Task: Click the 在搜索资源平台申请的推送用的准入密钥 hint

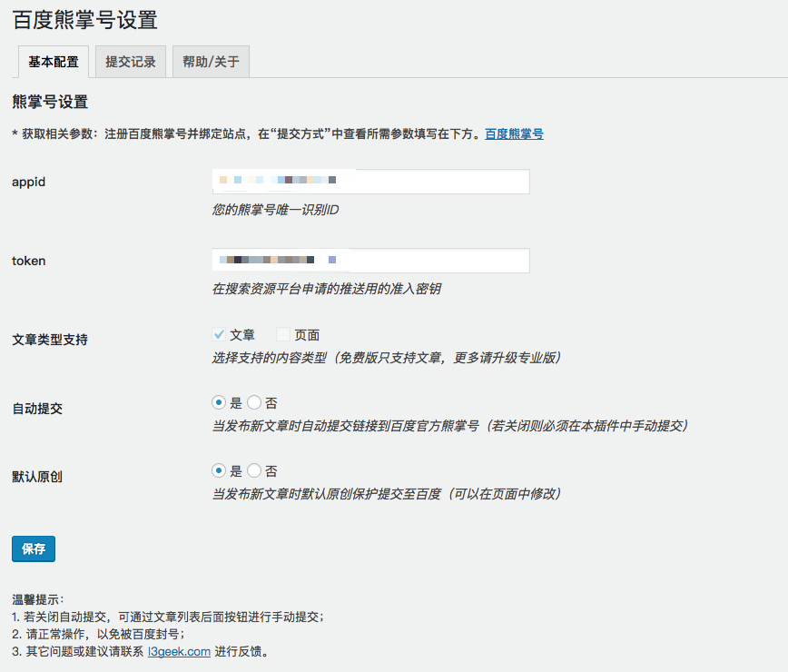Action: tap(327, 289)
